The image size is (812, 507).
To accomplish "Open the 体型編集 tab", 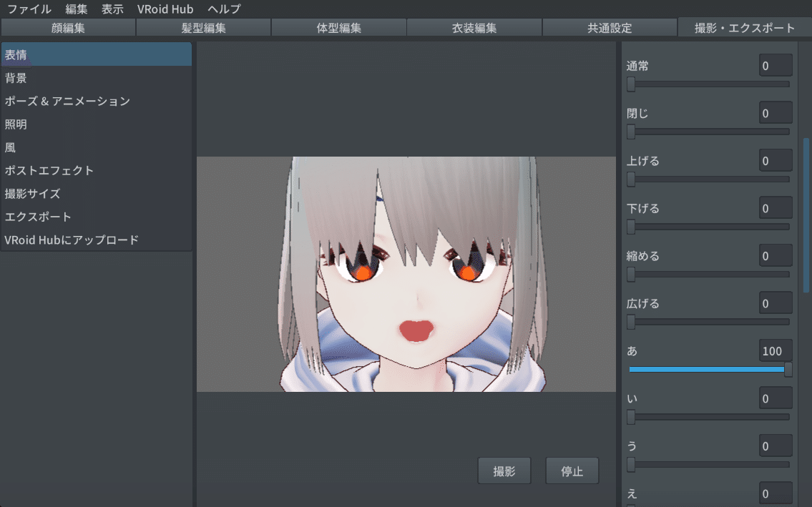I will (x=338, y=27).
